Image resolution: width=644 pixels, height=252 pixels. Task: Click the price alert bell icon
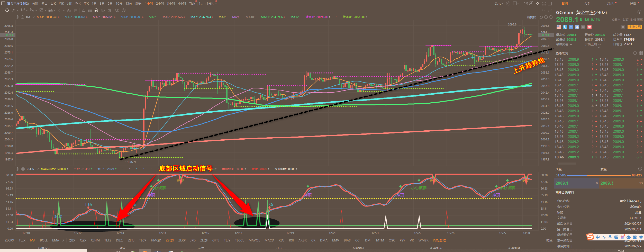(623, 27)
